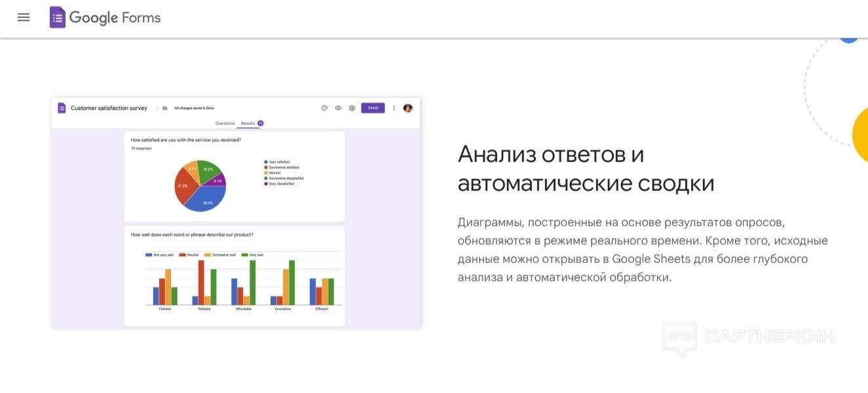Click the eye preview icon
Image resolution: width=868 pixels, height=393 pixels.
pyautogui.click(x=338, y=108)
